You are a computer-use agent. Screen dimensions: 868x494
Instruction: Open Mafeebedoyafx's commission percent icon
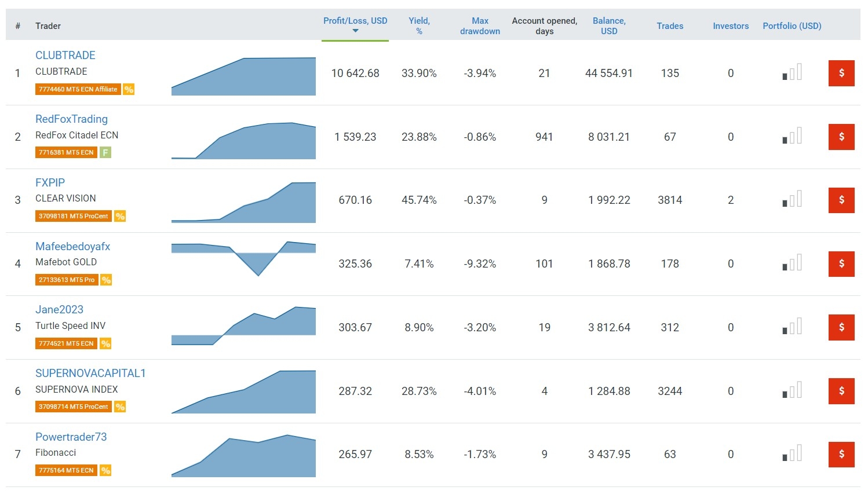point(106,280)
